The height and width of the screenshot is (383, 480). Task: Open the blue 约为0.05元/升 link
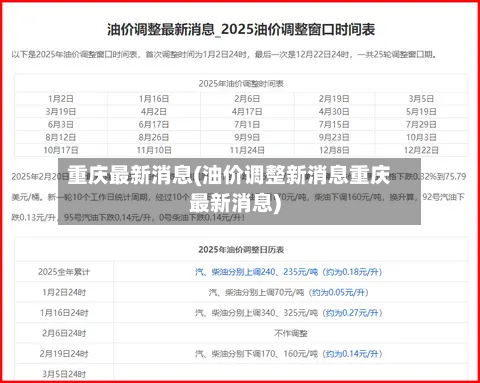[x=338, y=292]
